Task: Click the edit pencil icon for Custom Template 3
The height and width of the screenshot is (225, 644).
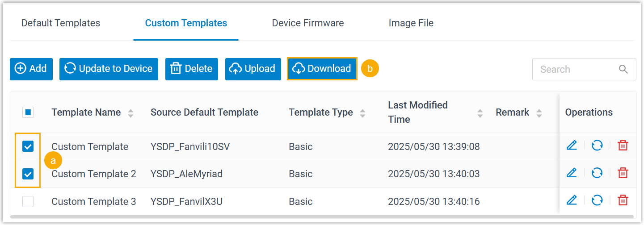Action: coord(572,201)
